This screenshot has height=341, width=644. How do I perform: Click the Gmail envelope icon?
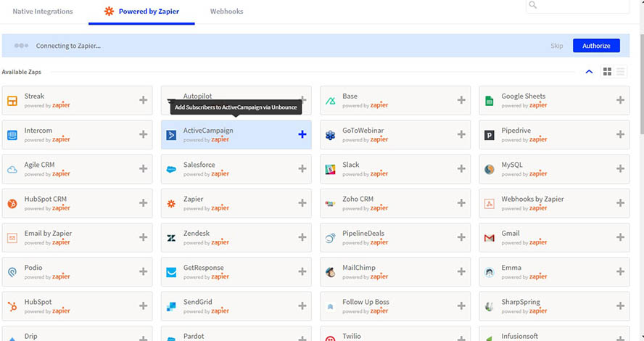click(x=489, y=238)
